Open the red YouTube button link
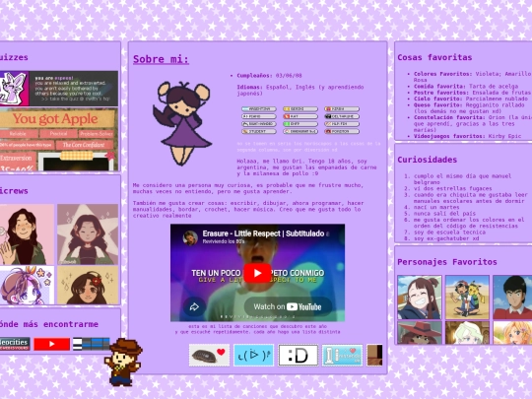 (51, 344)
